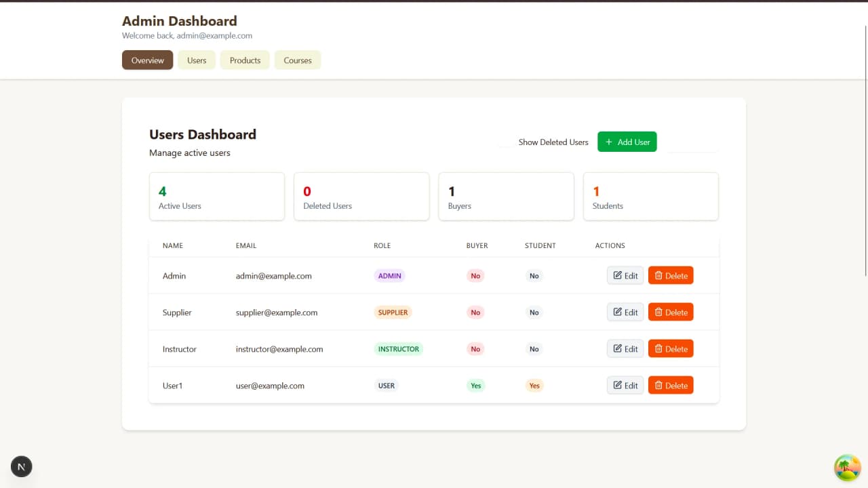868x488 pixels.
Task: Toggle User1's Buyer status badge
Action: pos(475,385)
